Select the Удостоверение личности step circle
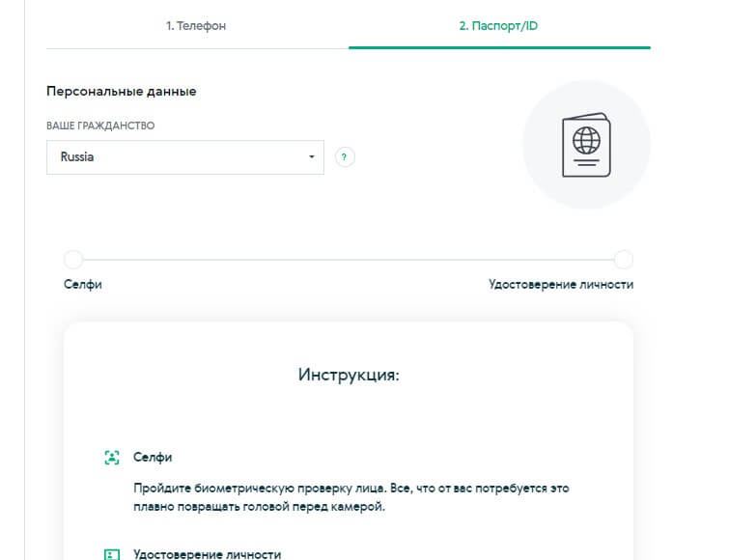Screen dimensions: 729x560 click(624, 260)
